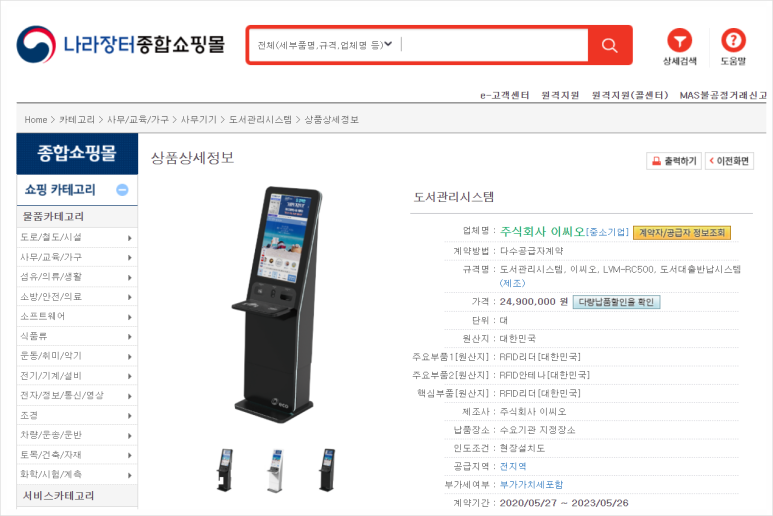Click the red magnifier search button
773x516 pixels.
click(x=609, y=45)
